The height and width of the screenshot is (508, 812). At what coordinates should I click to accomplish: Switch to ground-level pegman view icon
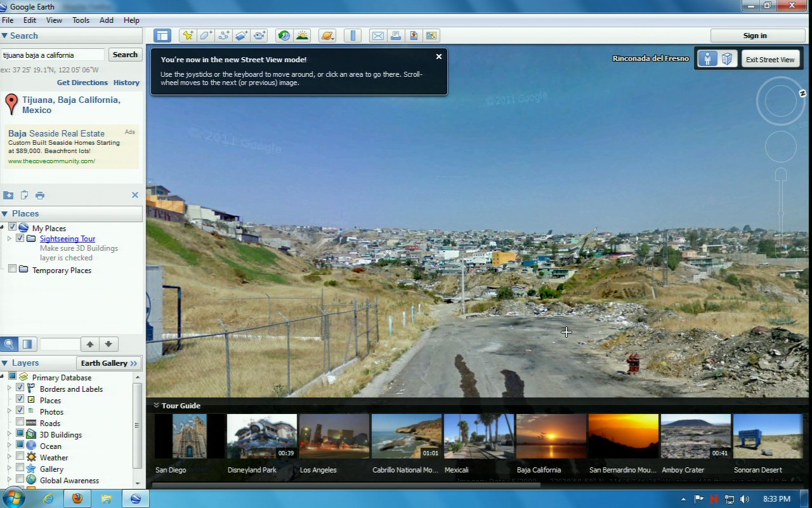[x=707, y=59]
